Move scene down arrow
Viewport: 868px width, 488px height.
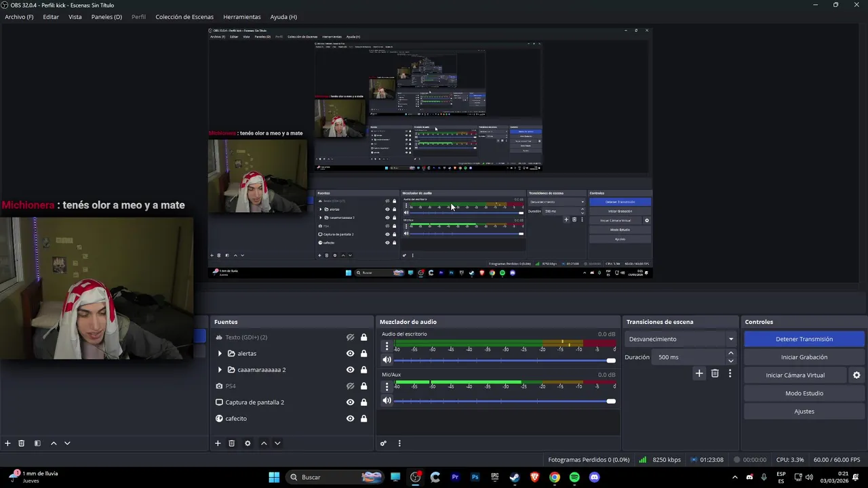[67, 443]
